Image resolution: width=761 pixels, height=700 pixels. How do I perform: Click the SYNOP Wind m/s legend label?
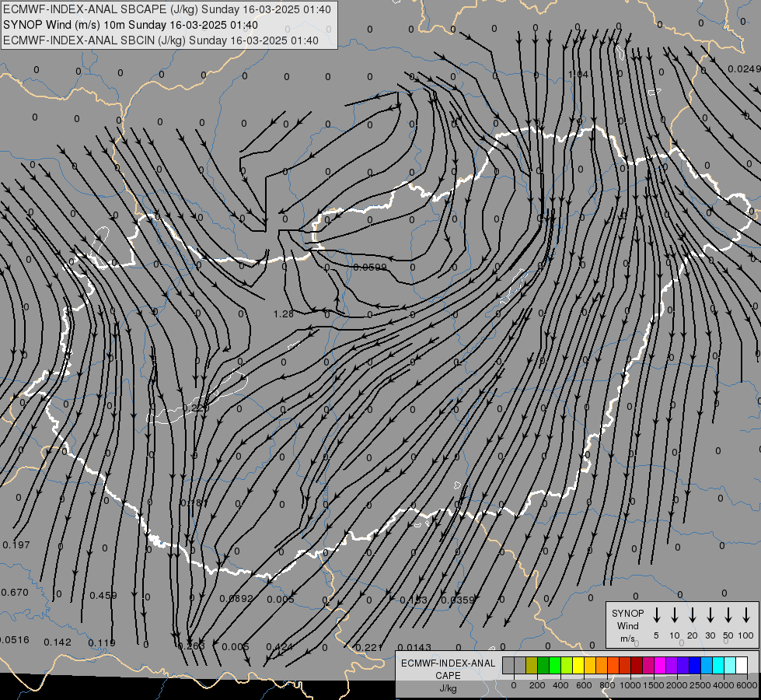point(627,625)
